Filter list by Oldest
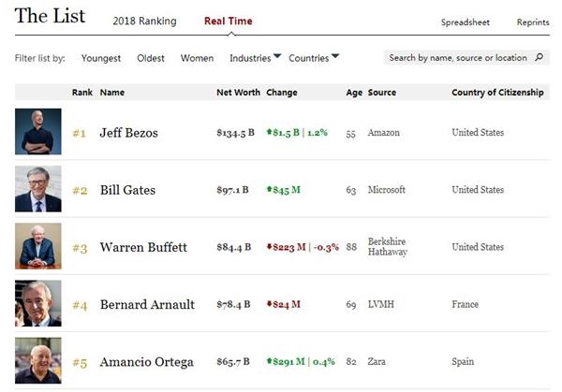The image size is (562, 392). point(151,58)
